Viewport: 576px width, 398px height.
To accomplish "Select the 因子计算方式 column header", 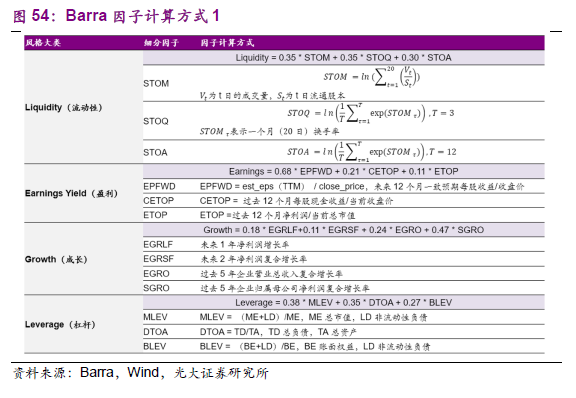I will coord(227,43).
